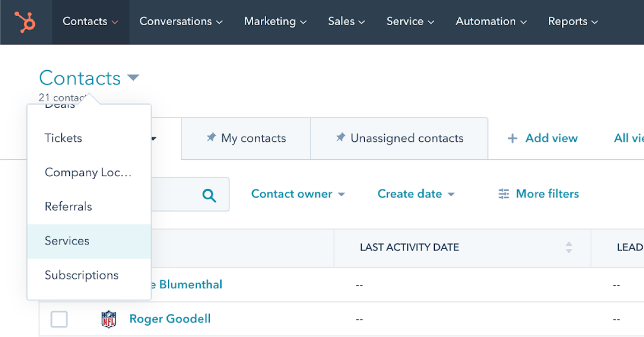Click the plus icon beside Add view
644x337 pixels.
point(513,138)
